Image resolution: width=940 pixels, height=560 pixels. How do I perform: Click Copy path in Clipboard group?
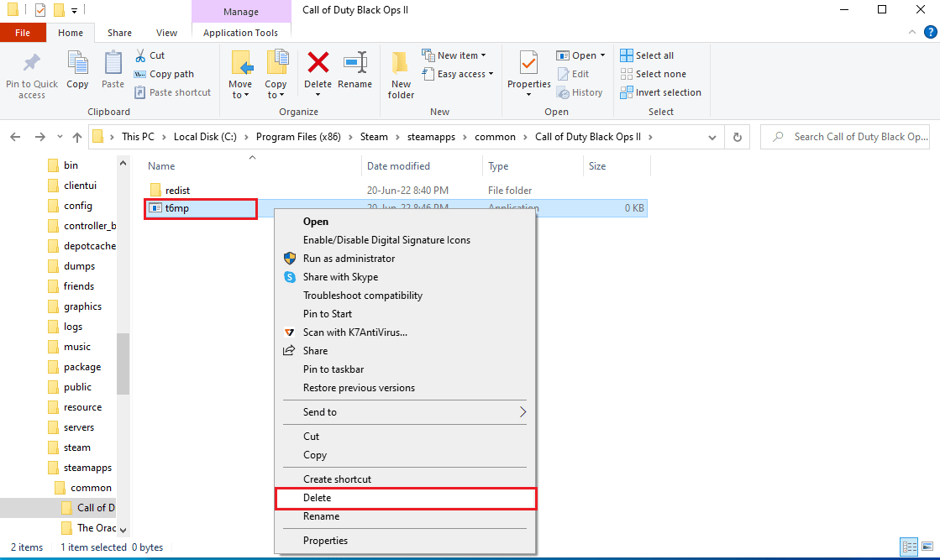[164, 74]
